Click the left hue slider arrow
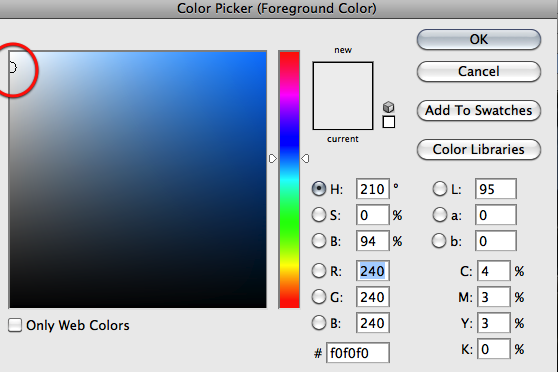 tap(273, 158)
